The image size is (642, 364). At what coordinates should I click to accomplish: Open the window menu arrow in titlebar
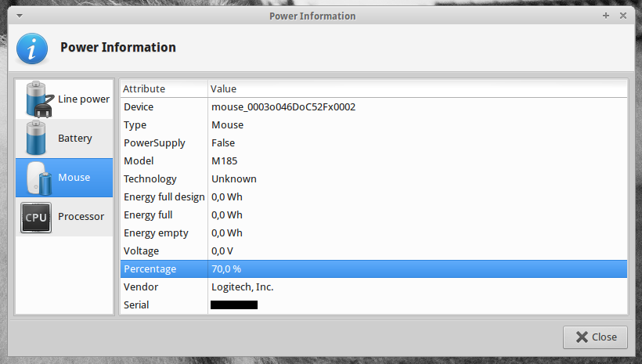point(19,16)
